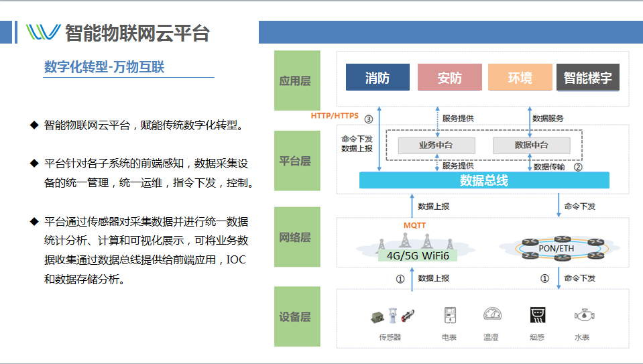
Task: Select the electric meter icon (电表)
Action: coord(450,315)
